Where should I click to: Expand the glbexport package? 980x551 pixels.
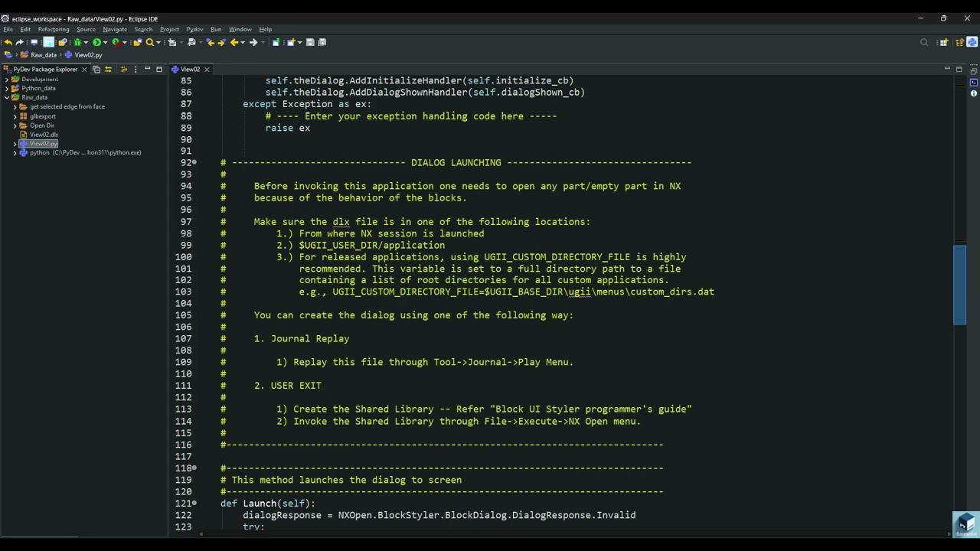15,116
